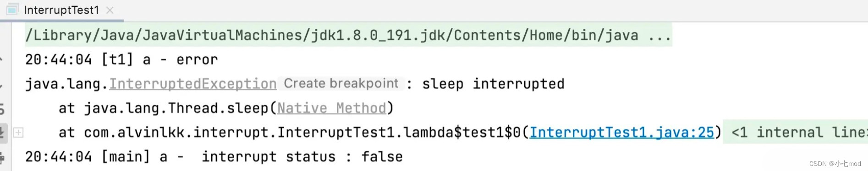Click the 'Create breakpoint' hint

pos(341,83)
